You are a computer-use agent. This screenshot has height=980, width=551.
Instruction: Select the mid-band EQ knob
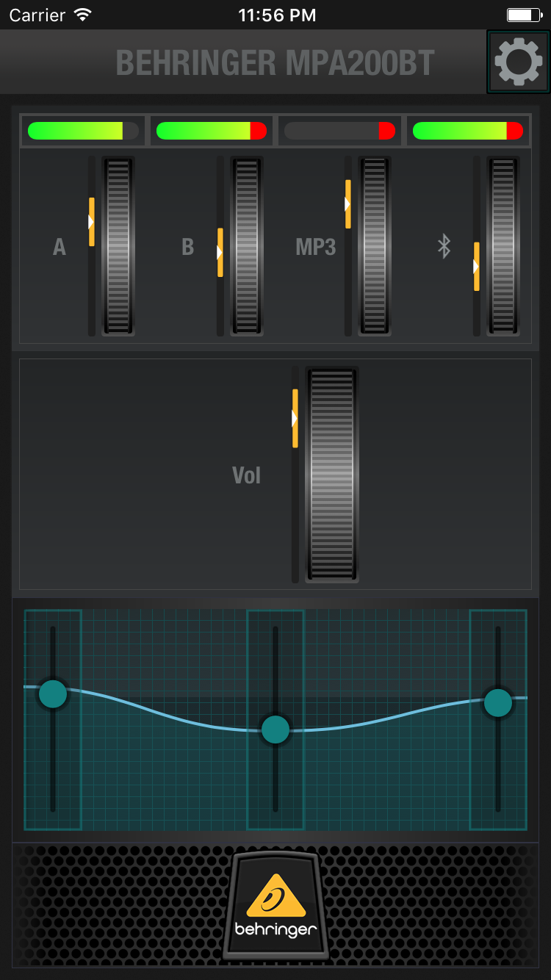click(x=275, y=729)
